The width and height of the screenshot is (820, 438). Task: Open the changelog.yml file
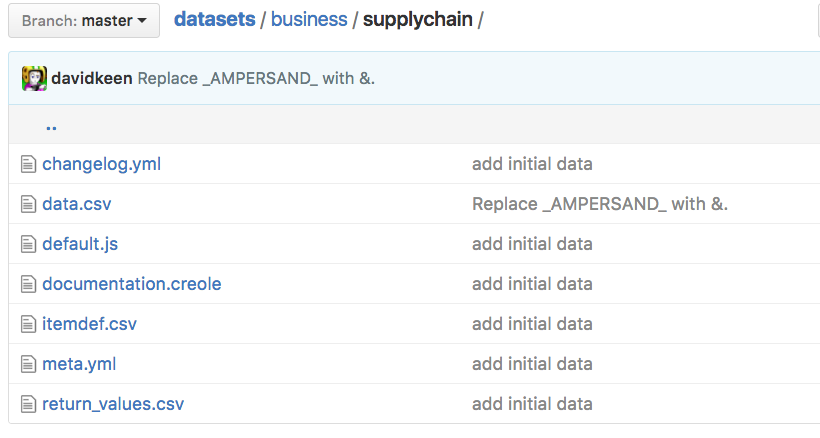pos(101,164)
